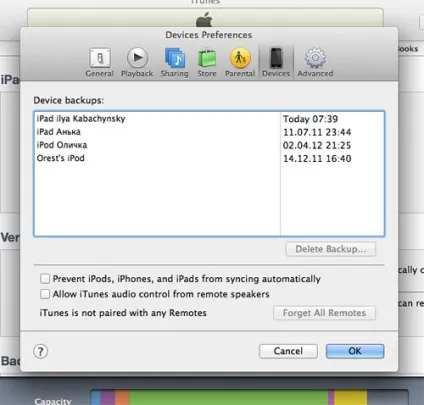This screenshot has width=424, height=405.
Task: Click the 02.04.12 21:25 backup date
Action: pyautogui.click(x=317, y=145)
